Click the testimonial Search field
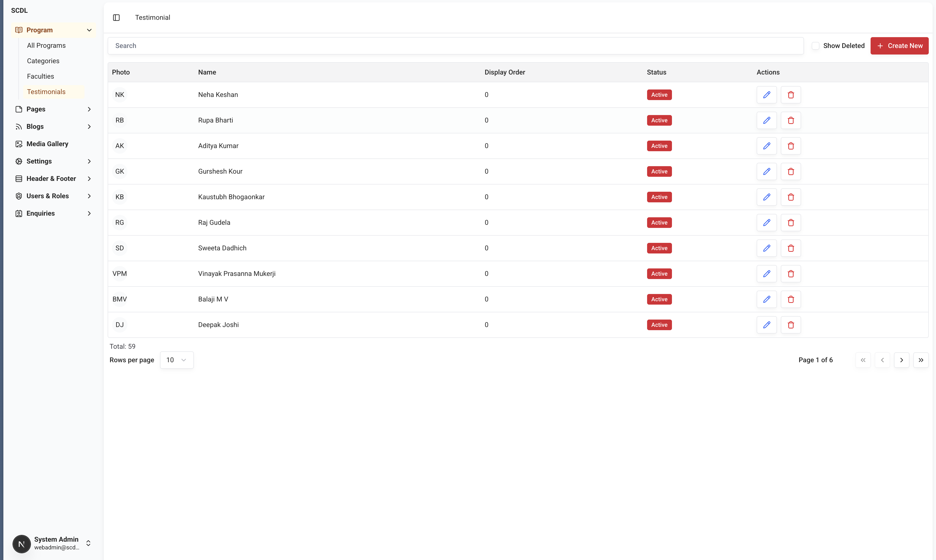This screenshot has width=936, height=560. click(x=455, y=46)
